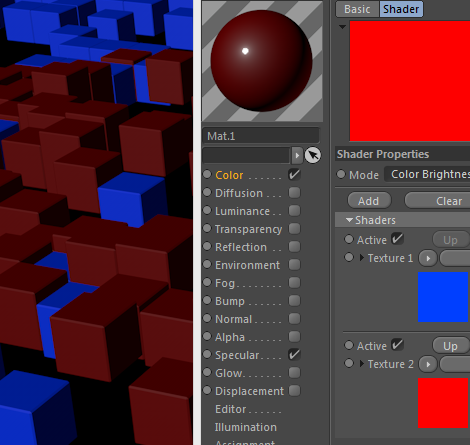Open the Mode Color Brightness dropdown
The image size is (470, 445).
tap(427, 174)
